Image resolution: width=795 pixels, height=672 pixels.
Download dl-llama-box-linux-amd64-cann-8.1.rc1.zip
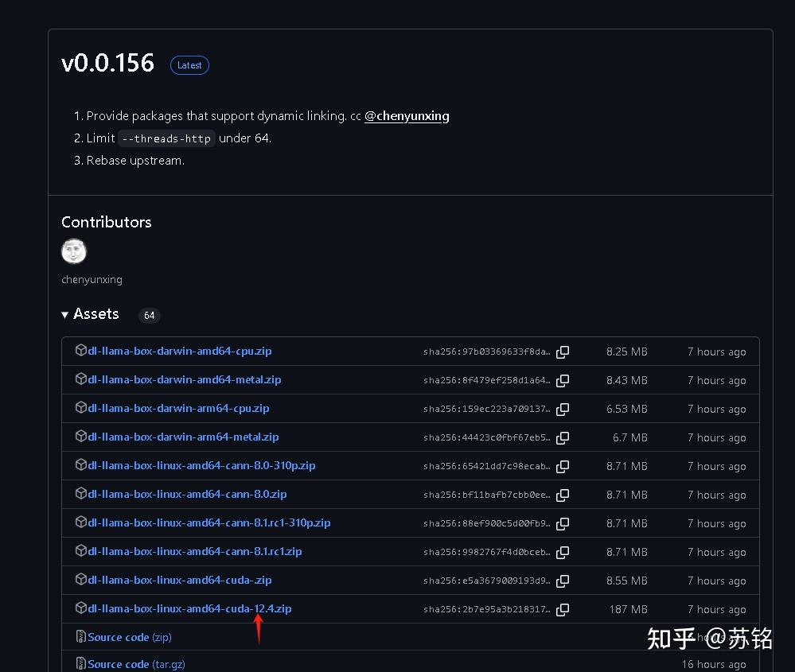[x=194, y=551]
